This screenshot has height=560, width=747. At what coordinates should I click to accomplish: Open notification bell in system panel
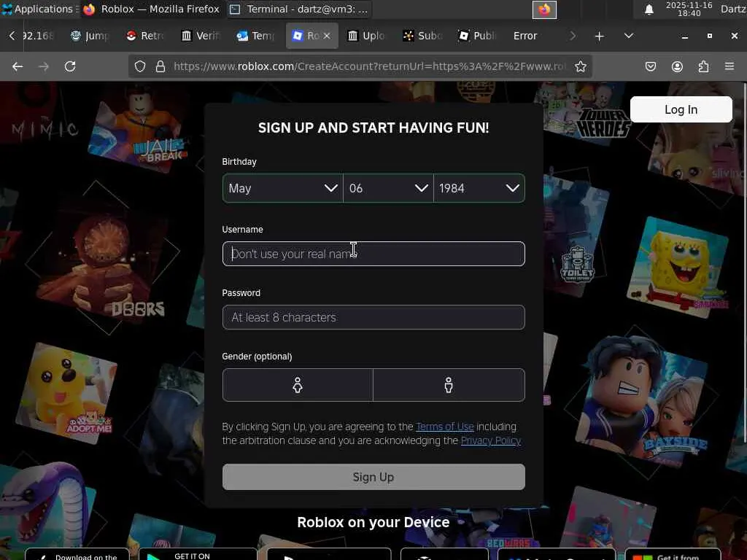(x=649, y=9)
